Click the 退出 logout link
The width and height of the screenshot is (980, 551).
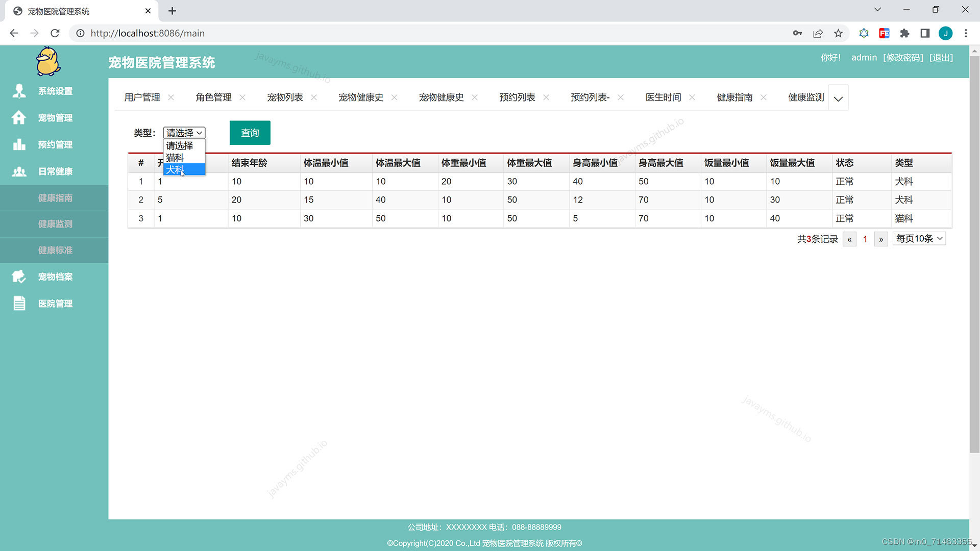click(x=942, y=58)
